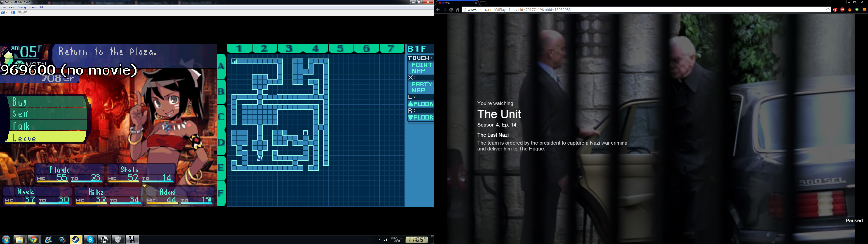Viewport: 868px width, 244px height.
Task: Reload the Netflix page
Action: (x=451, y=10)
